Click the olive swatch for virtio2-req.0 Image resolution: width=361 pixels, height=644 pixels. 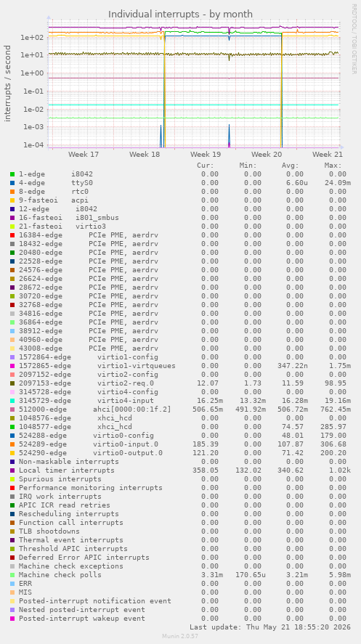[12, 383]
